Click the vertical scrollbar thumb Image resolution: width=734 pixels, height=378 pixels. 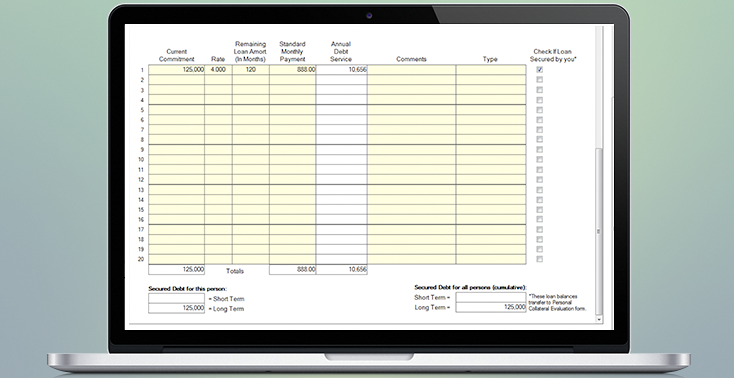(598, 231)
